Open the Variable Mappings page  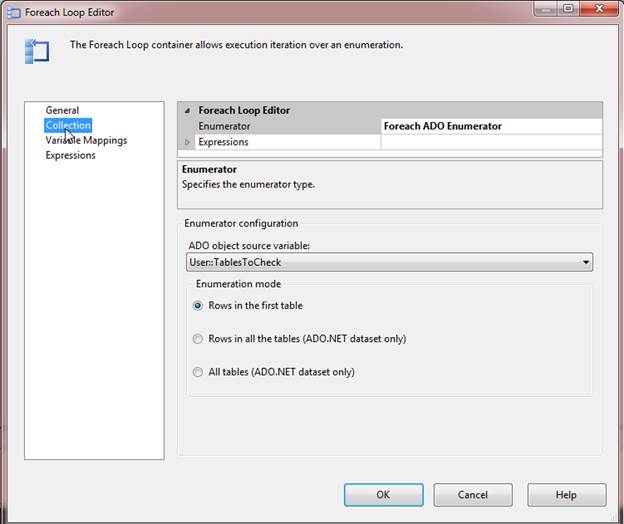[86, 140]
